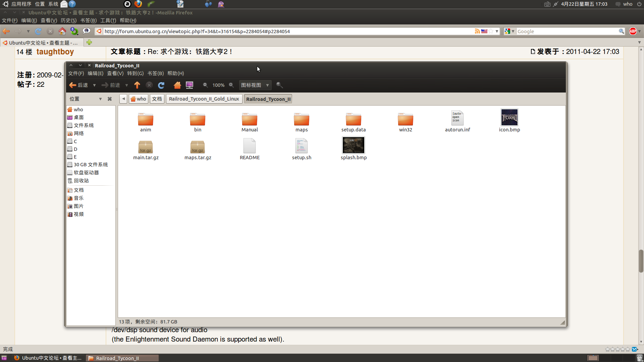Screen dimensions: 644x362
Task: Click the Adblock Plus icon in Firefox
Action: coord(633,31)
